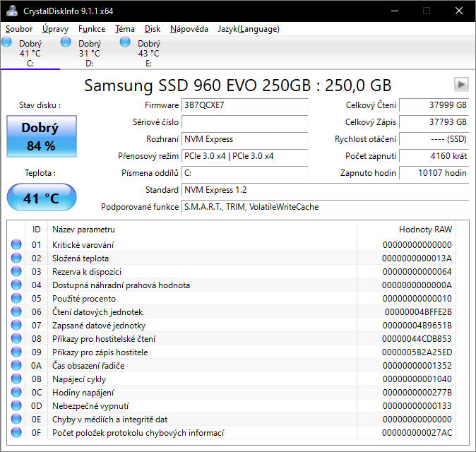Click the Rozhraní field NVM Express
The height and width of the screenshot is (452, 476).
coord(244,139)
